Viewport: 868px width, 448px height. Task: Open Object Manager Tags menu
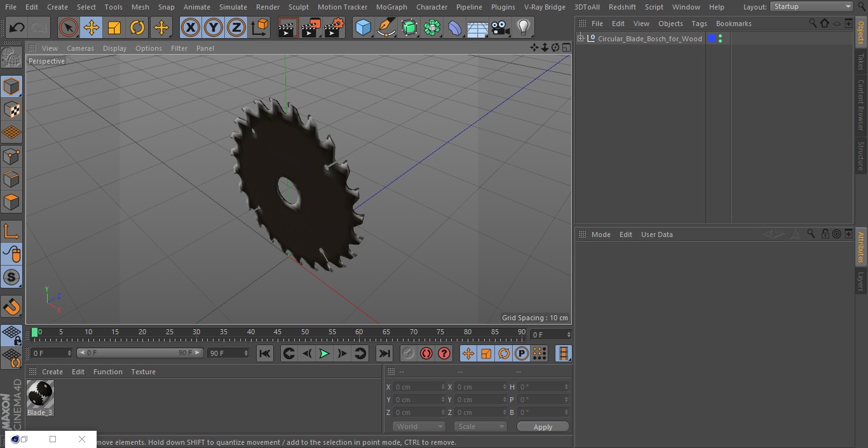pyautogui.click(x=699, y=24)
